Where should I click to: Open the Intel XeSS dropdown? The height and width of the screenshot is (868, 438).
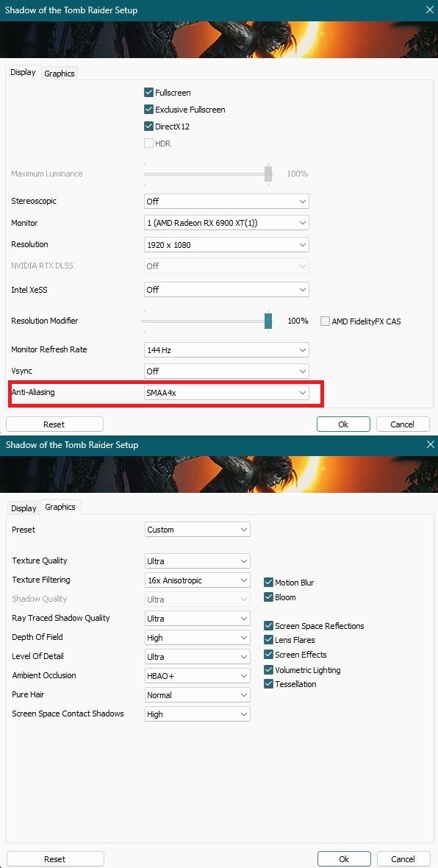(x=226, y=290)
